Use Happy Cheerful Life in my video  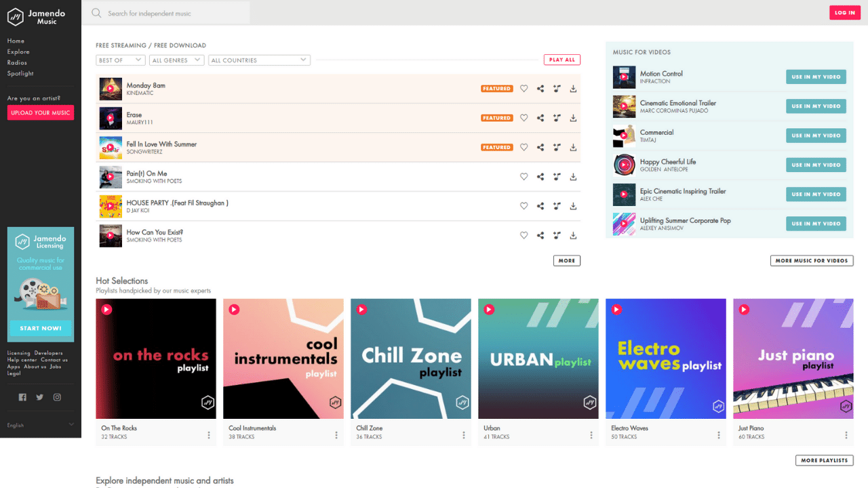point(816,165)
